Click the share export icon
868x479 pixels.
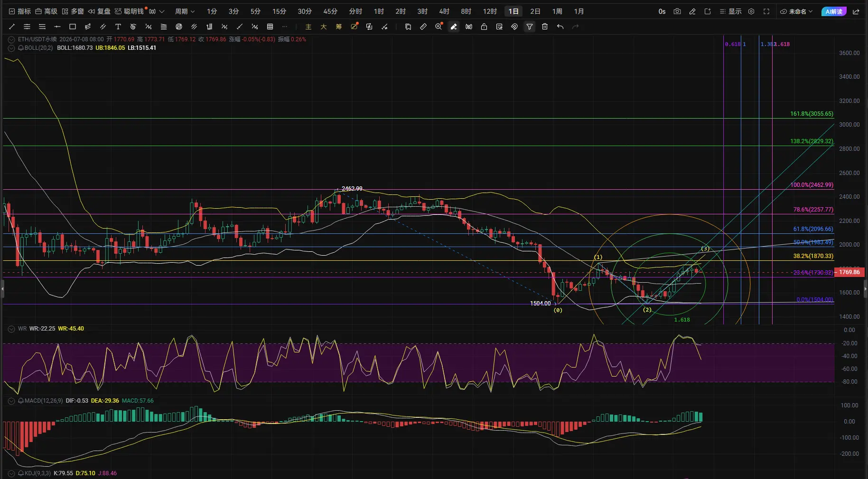click(x=856, y=11)
